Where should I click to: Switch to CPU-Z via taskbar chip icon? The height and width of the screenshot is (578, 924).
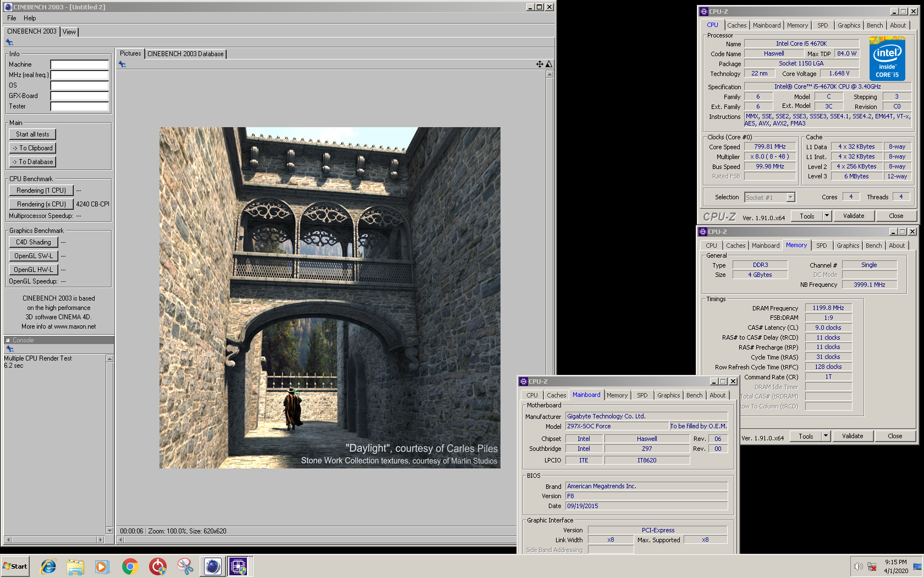point(239,566)
